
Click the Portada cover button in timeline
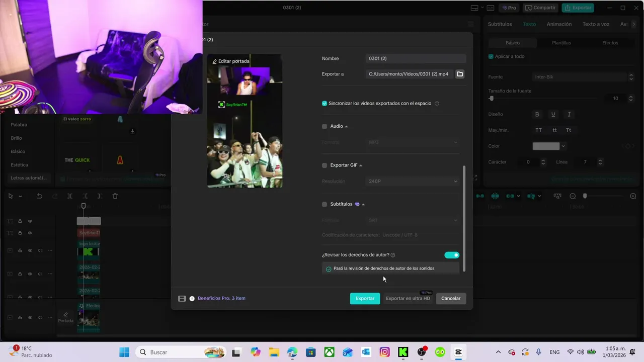[x=65, y=317]
